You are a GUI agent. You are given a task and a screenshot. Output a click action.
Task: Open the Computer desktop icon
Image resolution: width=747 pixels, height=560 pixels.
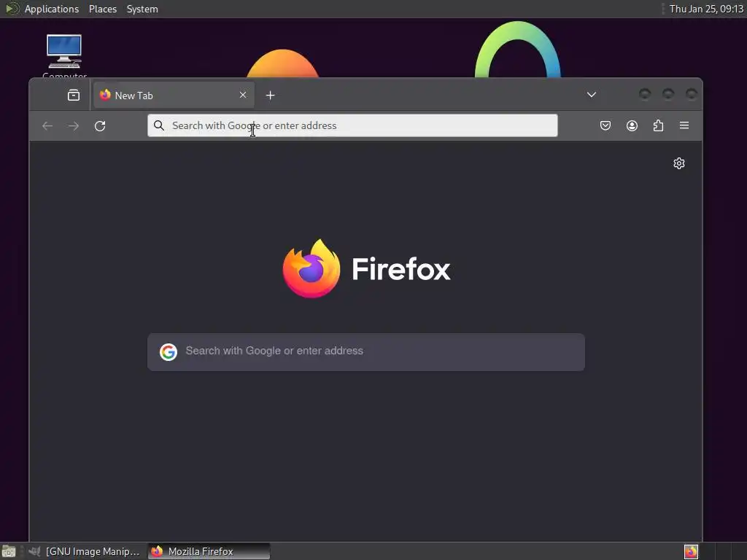point(64,56)
